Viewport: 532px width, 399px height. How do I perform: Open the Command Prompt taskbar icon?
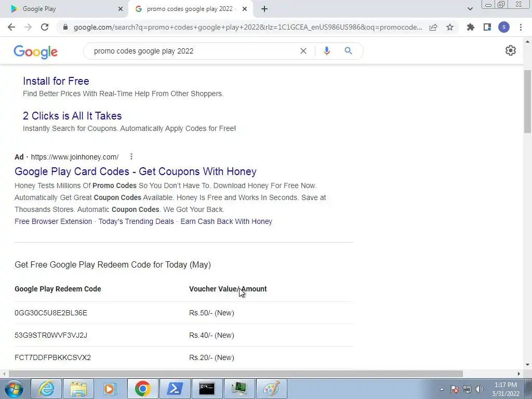click(207, 389)
